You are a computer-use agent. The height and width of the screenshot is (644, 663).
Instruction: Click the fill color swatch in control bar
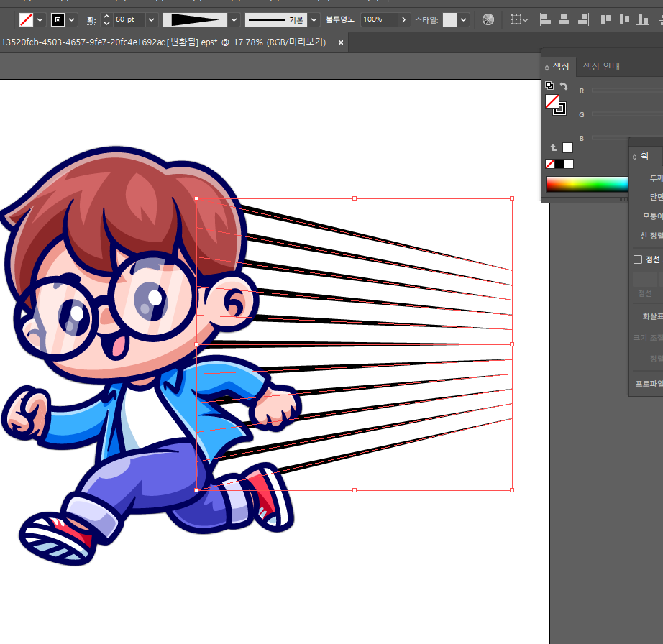click(26, 19)
